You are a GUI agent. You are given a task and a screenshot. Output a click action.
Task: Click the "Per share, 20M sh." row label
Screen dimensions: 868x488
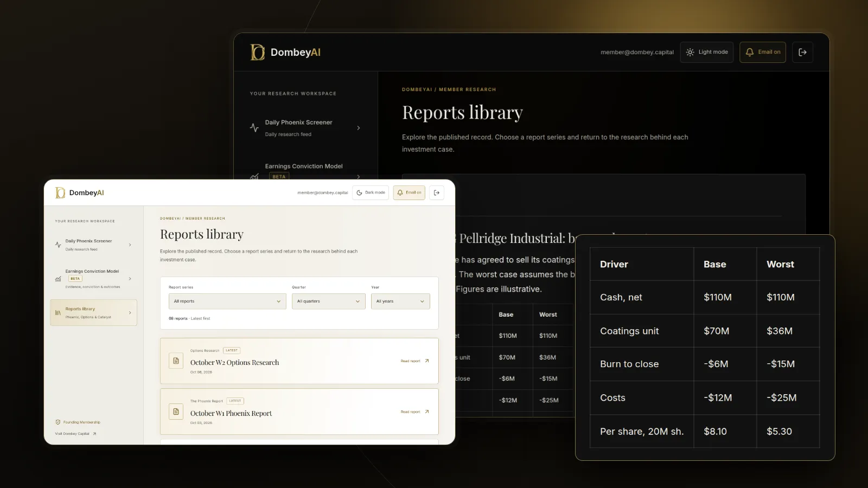[x=642, y=432]
